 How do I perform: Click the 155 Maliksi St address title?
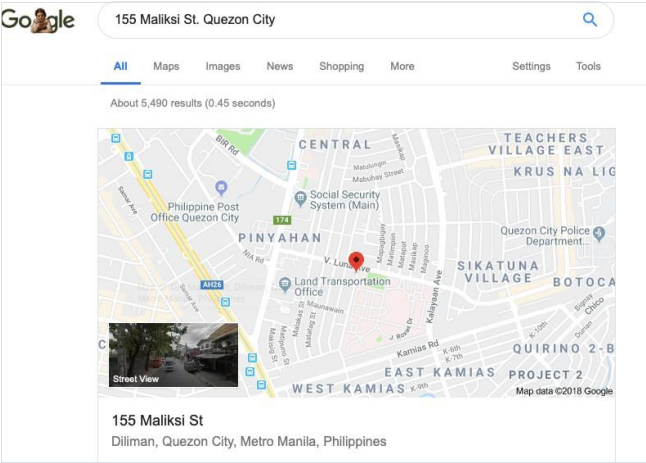(157, 420)
